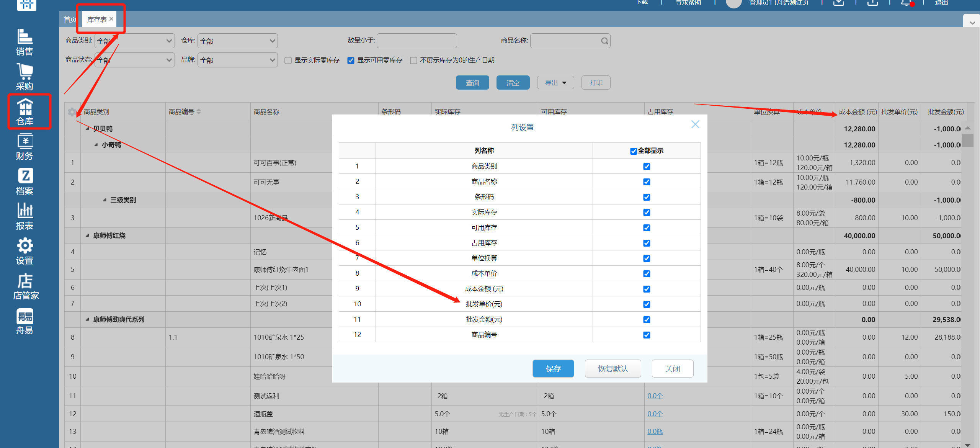Open the 仓库 warehouse module

pyautogui.click(x=25, y=111)
